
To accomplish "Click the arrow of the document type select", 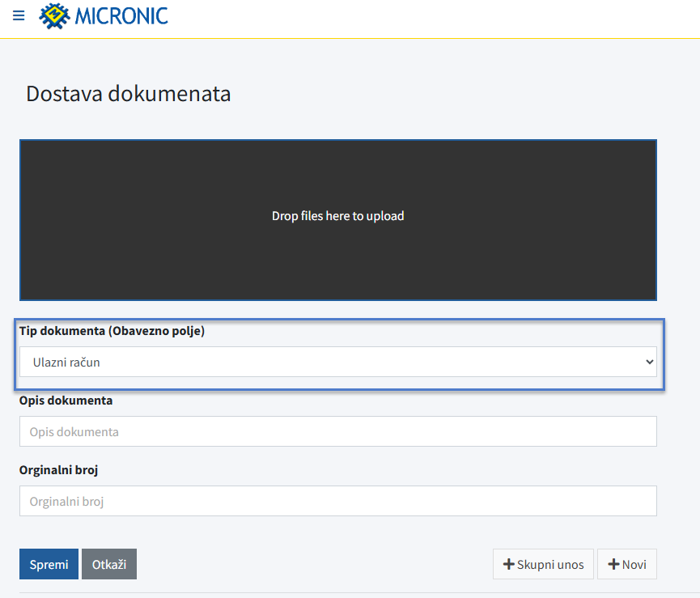I will [648, 362].
